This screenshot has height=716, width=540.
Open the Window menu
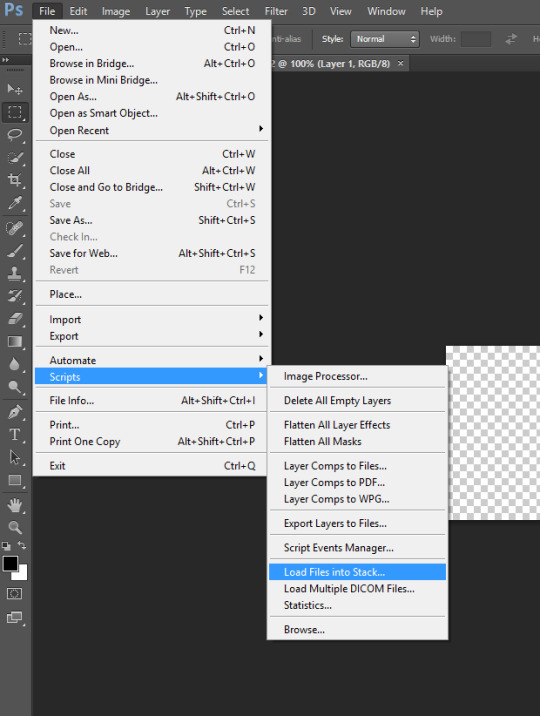pyautogui.click(x=386, y=11)
